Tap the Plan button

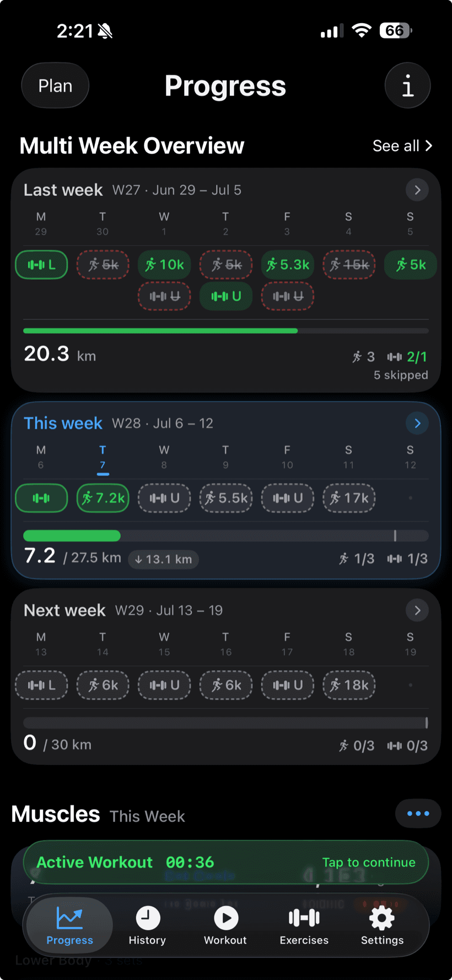point(55,85)
